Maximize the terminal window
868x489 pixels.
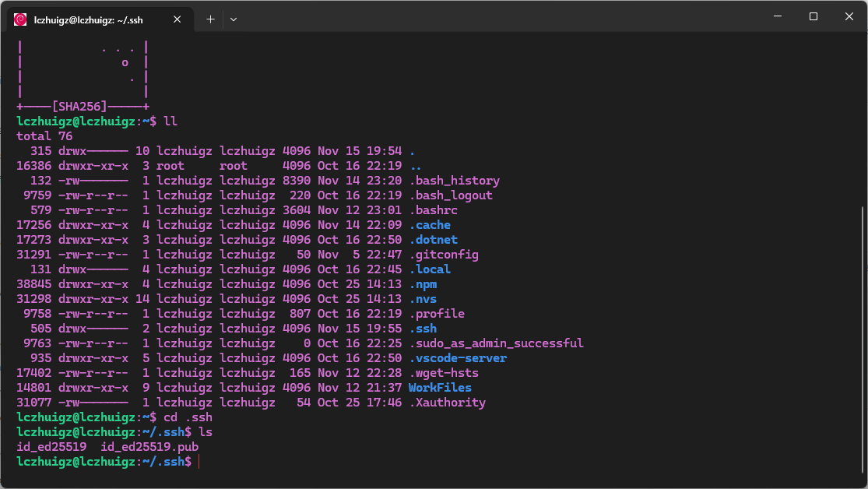pos(813,16)
